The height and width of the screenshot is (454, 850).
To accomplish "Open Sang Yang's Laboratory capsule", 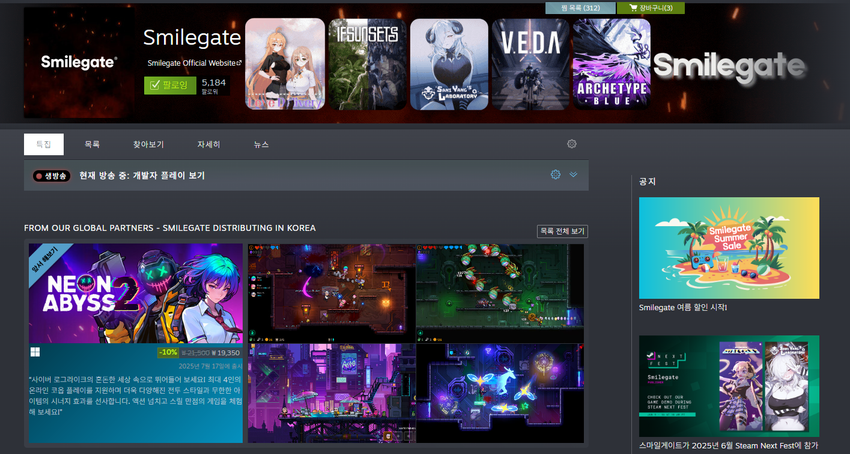I will pos(449,64).
